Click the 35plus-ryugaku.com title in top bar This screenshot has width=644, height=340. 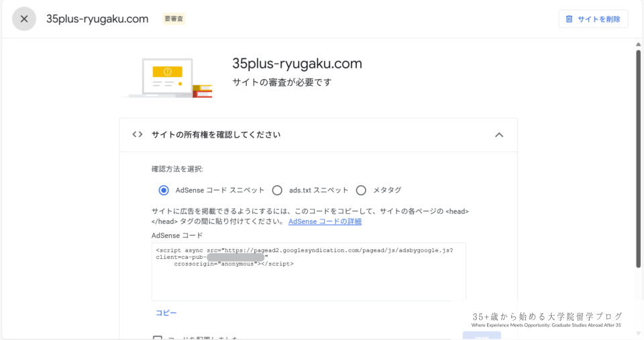pos(97,19)
